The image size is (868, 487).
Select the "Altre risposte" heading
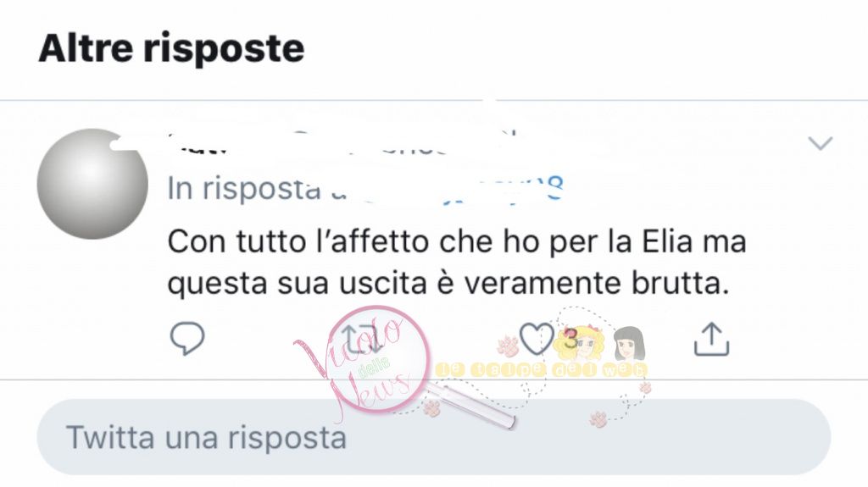(x=171, y=48)
